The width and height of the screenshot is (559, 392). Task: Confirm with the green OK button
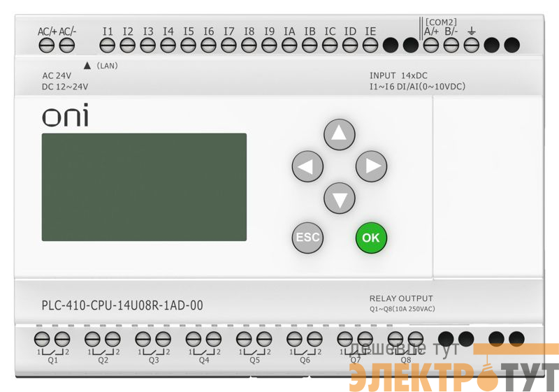371,238
